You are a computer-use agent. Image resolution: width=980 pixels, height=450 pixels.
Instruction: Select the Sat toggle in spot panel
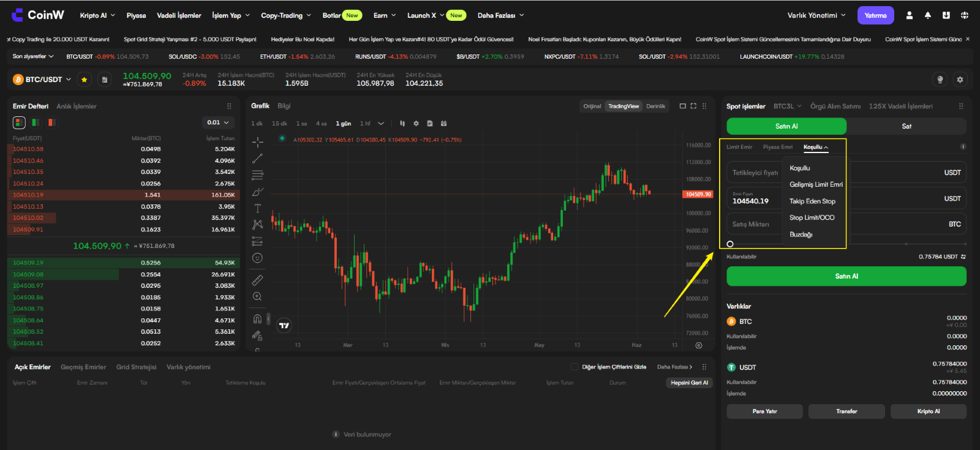point(907,126)
